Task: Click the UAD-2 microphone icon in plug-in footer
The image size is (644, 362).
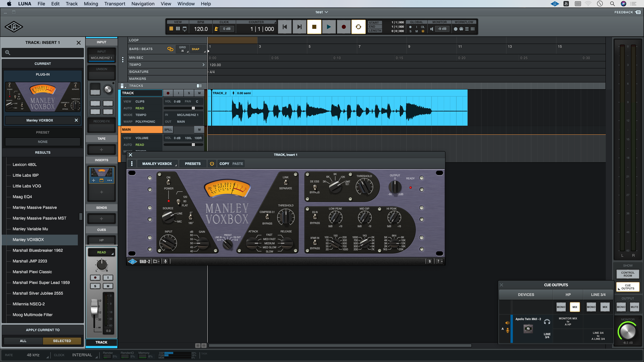Action: coord(165,261)
